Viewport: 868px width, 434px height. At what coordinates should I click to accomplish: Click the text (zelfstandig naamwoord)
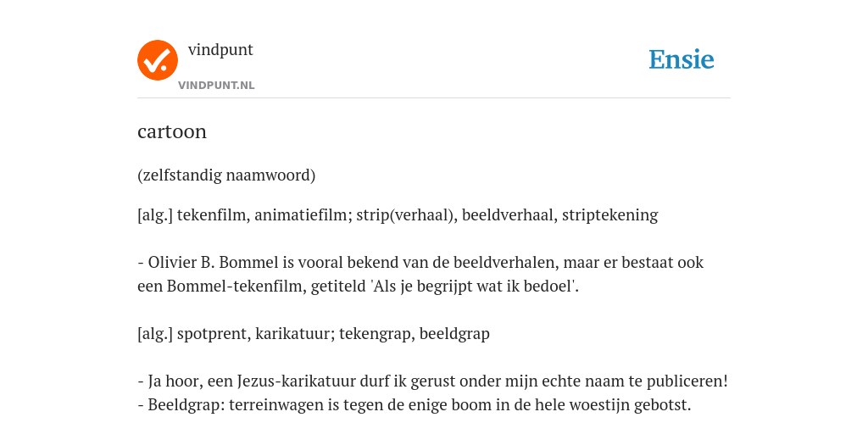pos(226,175)
